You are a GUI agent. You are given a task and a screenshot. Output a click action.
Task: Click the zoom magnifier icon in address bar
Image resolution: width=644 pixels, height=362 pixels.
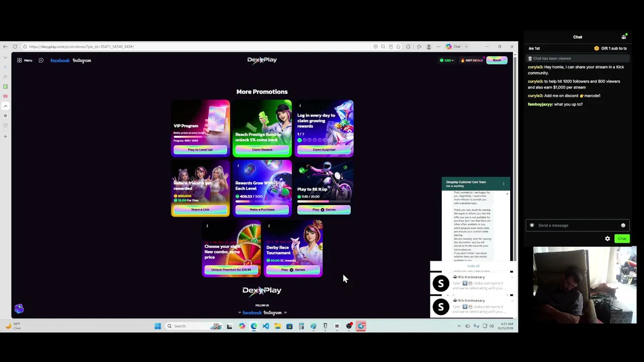(383, 47)
